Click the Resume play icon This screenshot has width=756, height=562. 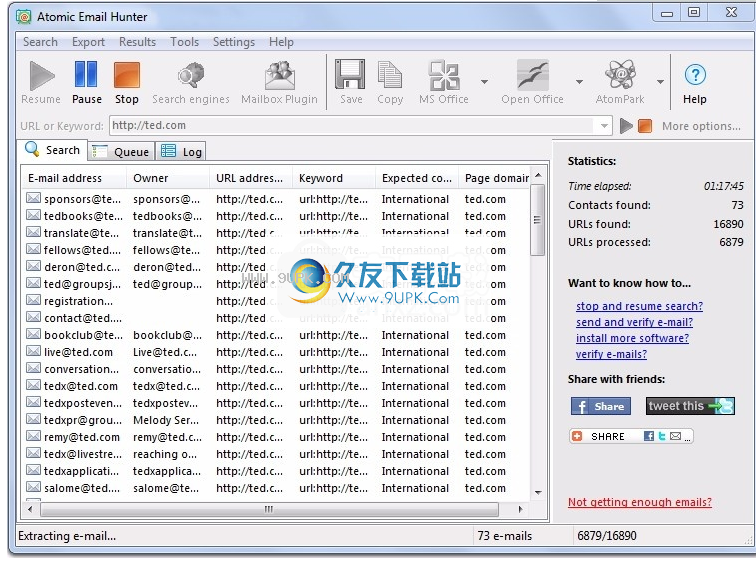[x=41, y=76]
